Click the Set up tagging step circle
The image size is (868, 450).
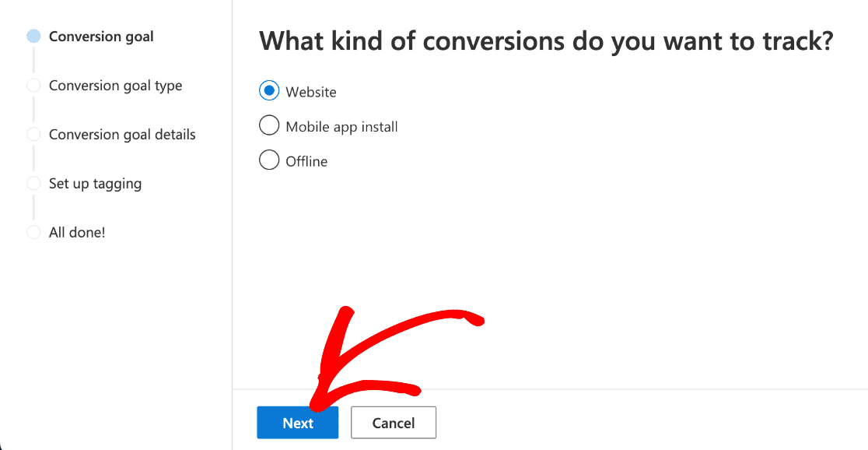pyautogui.click(x=33, y=183)
